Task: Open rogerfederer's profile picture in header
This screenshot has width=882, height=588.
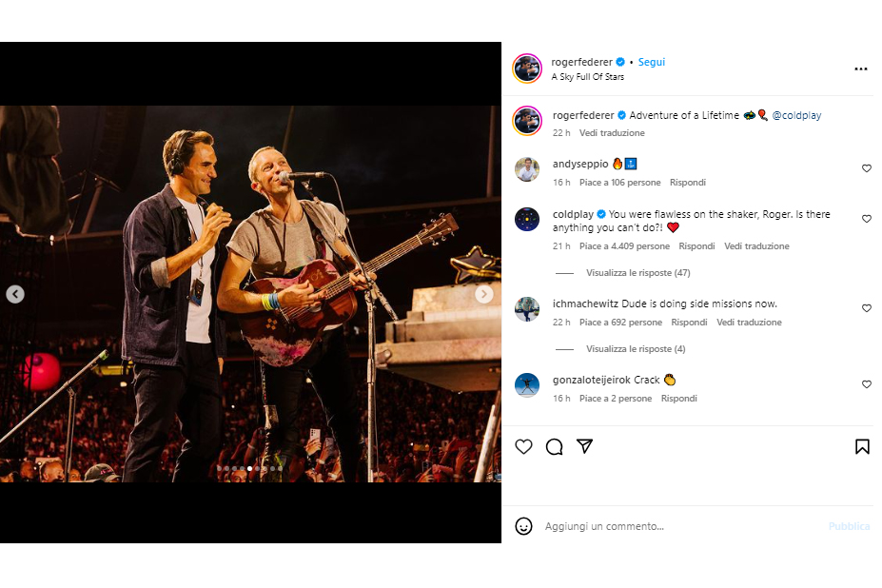Action: (527, 69)
